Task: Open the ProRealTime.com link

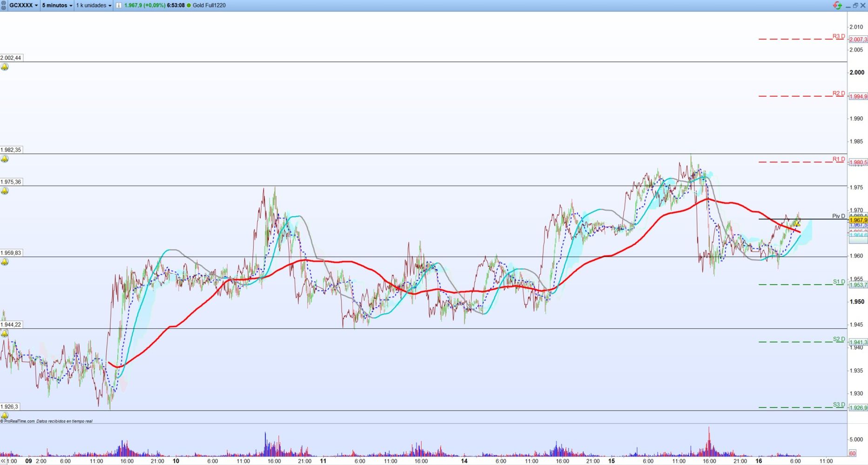Action: tap(19, 421)
